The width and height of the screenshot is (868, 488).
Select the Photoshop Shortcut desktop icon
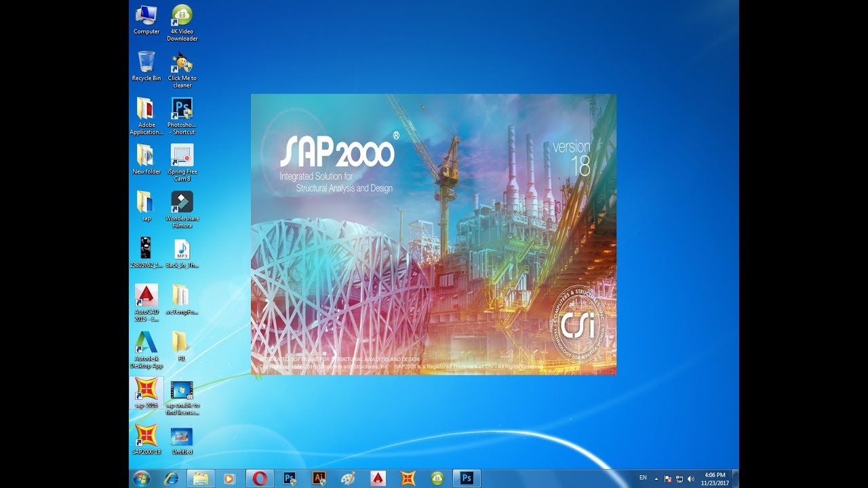182,116
